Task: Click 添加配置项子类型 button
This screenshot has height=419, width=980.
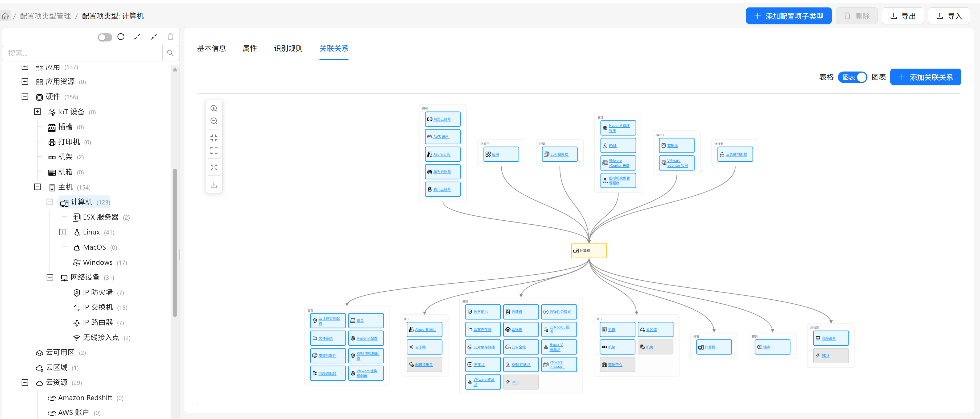Action: pos(788,16)
